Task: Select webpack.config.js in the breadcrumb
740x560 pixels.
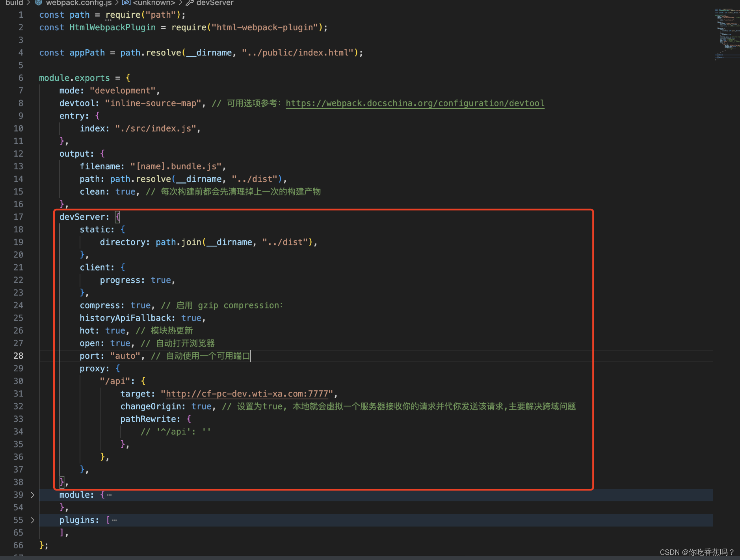Action: 79,3
